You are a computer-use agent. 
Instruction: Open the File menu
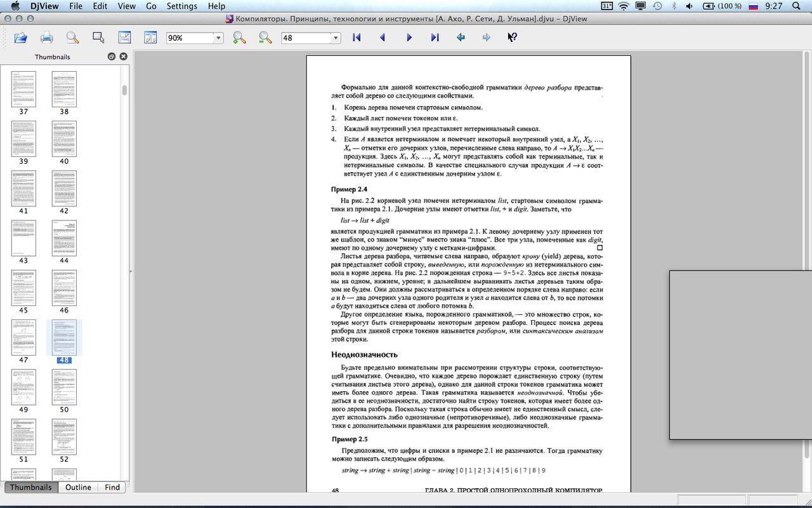pyautogui.click(x=75, y=6)
